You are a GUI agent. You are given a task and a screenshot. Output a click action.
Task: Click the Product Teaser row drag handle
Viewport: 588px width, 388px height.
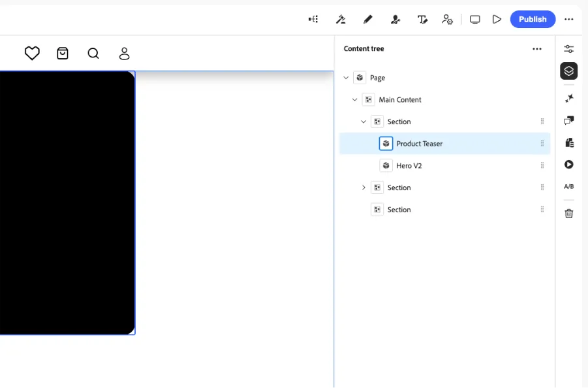tap(542, 143)
